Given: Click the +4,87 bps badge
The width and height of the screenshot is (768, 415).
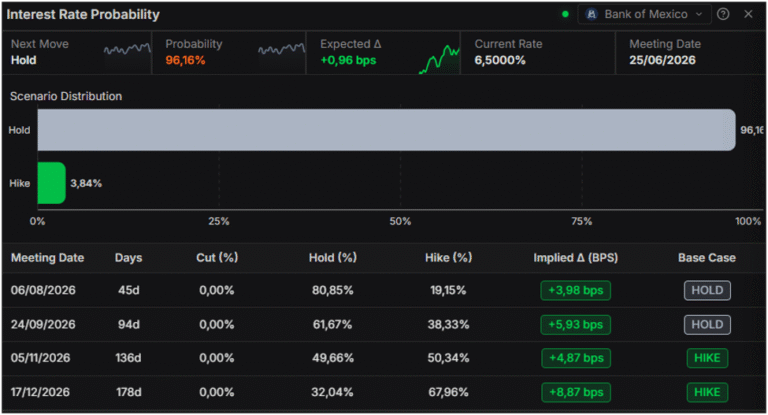Looking at the screenshot, I should pos(576,358).
